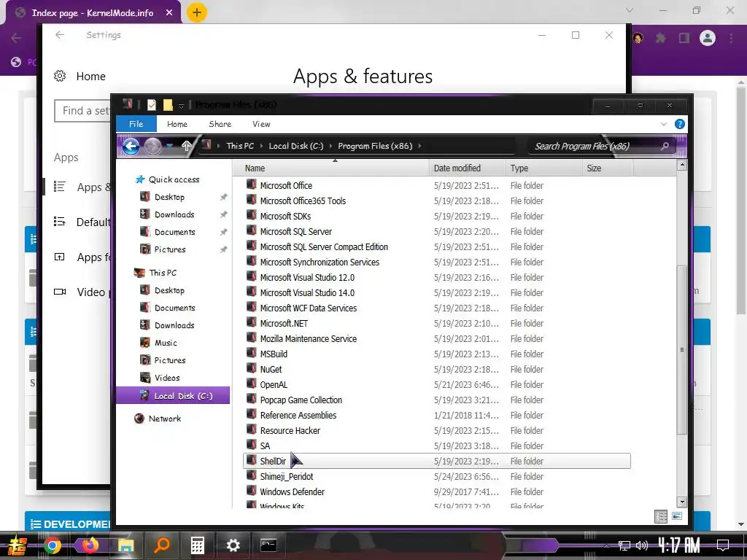
Task: Expand chevron after Program Files (x86) breadcrumb
Action: pyautogui.click(x=419, y=146)
